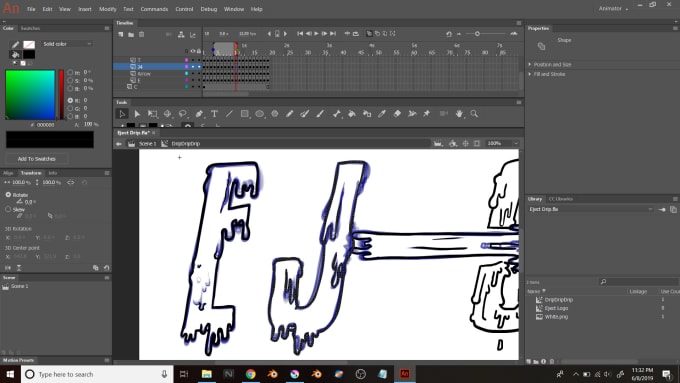This screenshot has width=680, height=383.
Task: Select the 3D Rotation tool
Action: [167, 114]
